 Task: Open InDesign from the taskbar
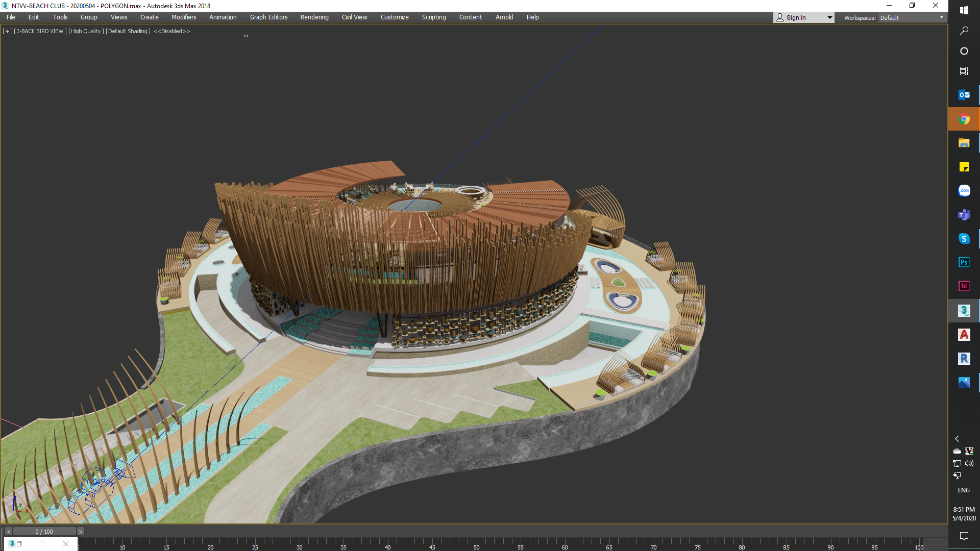[x=964, y=286]
